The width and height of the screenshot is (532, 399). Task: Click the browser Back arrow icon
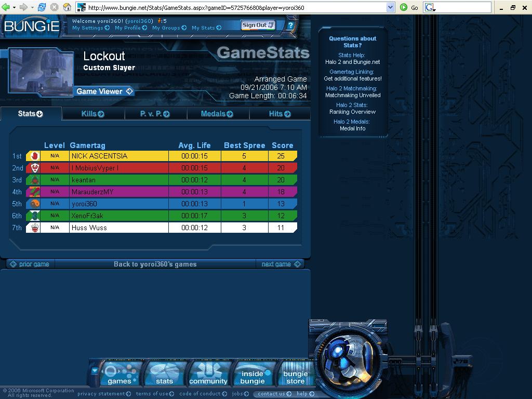5,7
